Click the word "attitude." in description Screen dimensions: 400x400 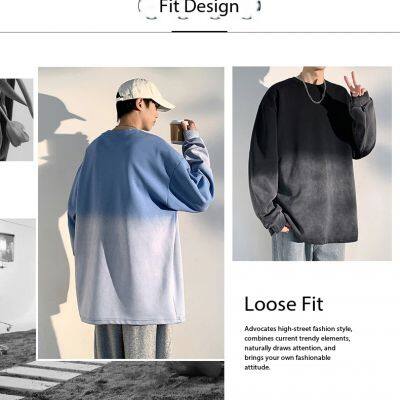pyautogui.click(x=257, y=367)
